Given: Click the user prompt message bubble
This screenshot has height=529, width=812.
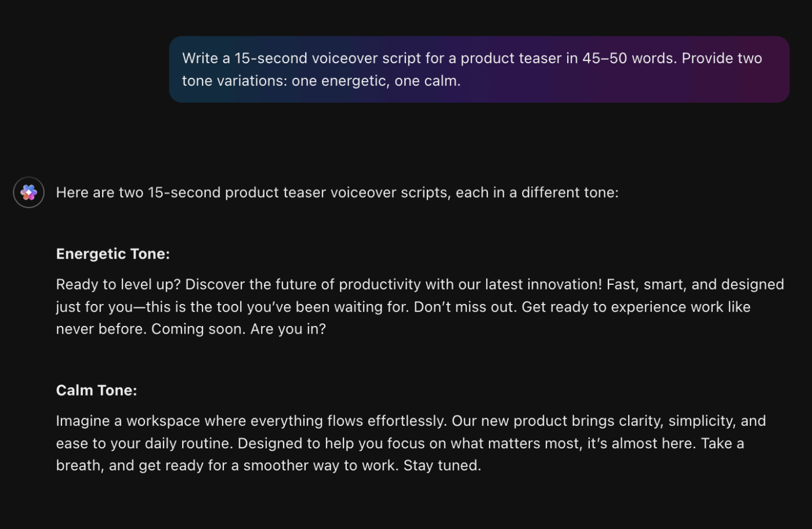Looking at the screenshot, I should pyautogui.click(x=478, y=70).
